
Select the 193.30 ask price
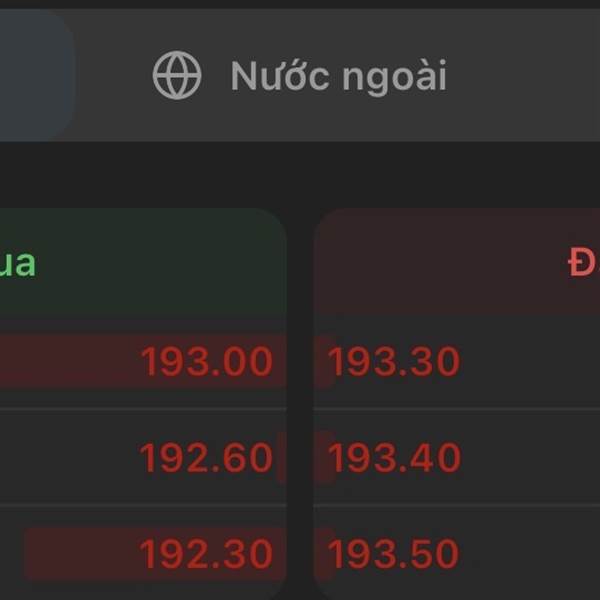pos(394,361)
